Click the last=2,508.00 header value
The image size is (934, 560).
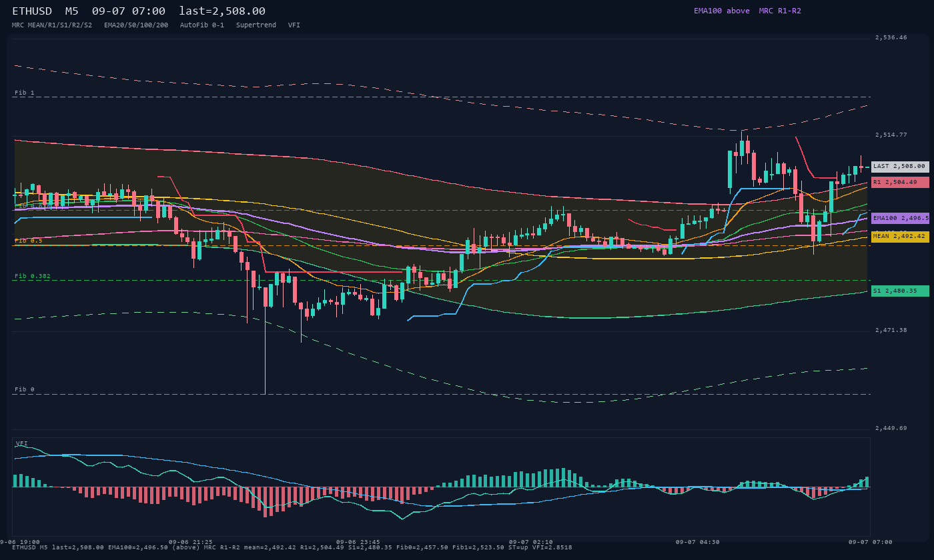(222, 11)
